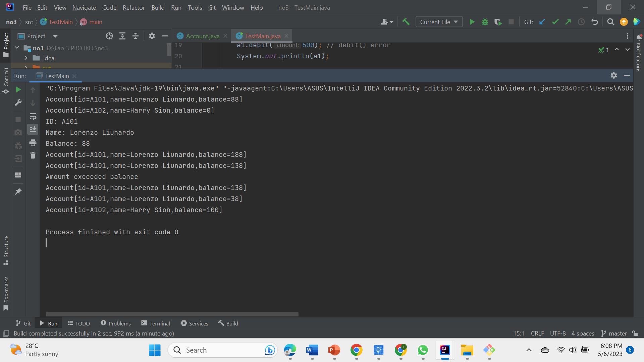Clear the Run console output trash icon
The image size is (644, 362).
tap(33, 155)
